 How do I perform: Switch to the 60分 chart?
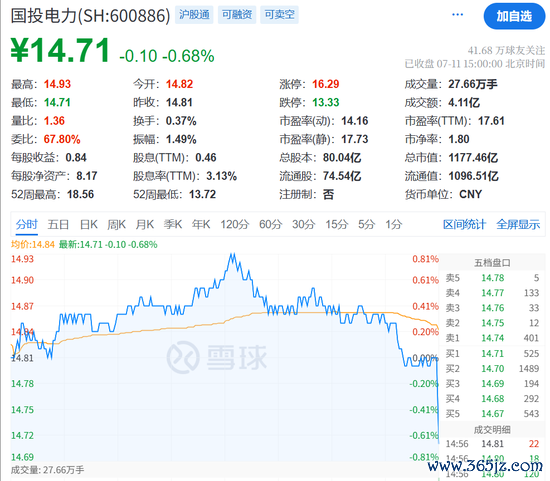270,224
